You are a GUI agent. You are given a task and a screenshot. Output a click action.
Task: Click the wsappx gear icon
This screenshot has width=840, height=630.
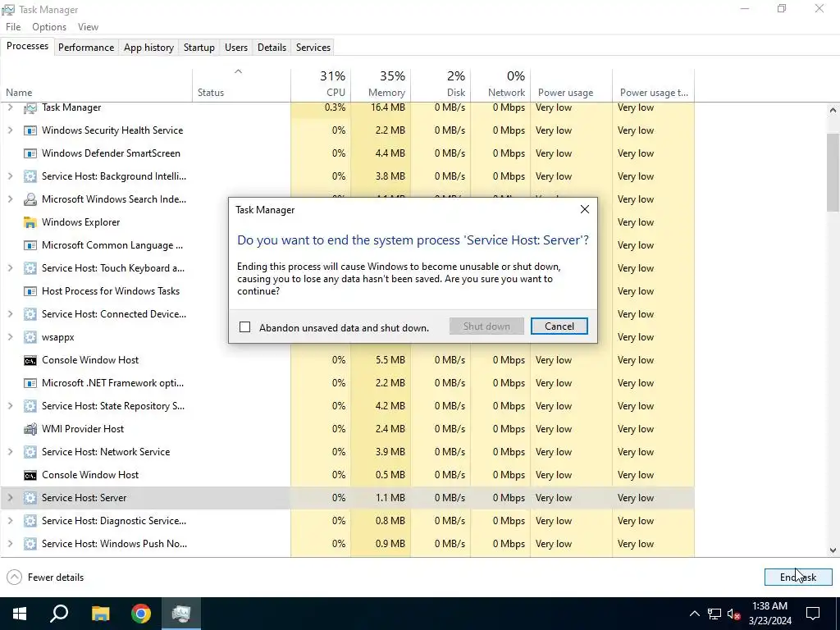tap(30, 337)
